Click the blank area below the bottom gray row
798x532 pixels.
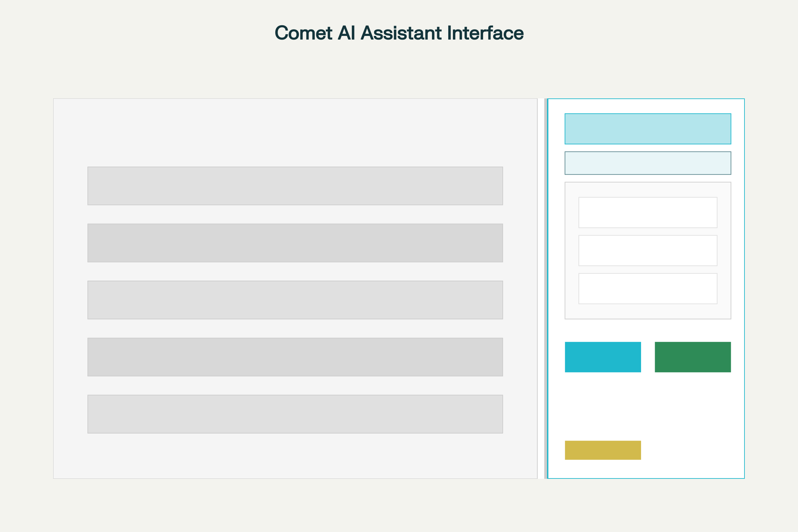tap(295, 456)
